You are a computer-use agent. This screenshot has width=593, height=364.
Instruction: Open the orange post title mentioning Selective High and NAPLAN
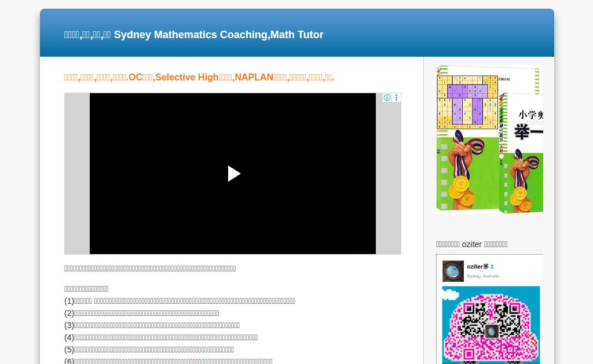coord(199,78)
